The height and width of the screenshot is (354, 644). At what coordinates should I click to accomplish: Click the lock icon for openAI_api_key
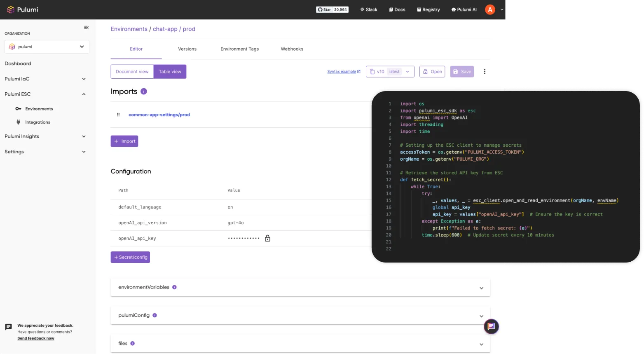click(267, 238)
